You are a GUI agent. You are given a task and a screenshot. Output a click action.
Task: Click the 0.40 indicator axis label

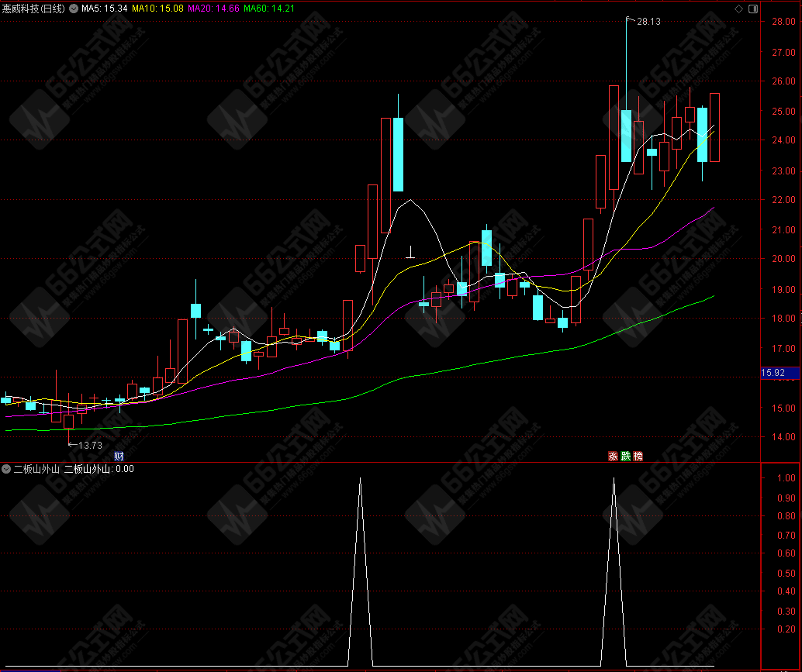pos(786,591)
